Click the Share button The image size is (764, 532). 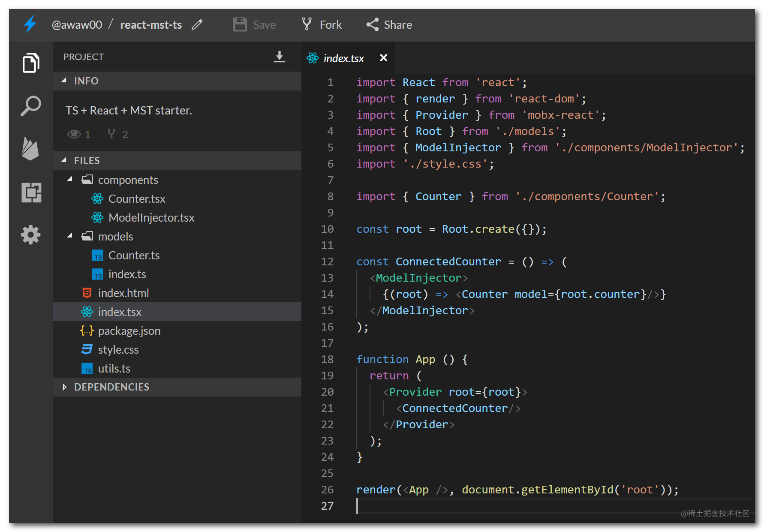[x=389, y=25]
